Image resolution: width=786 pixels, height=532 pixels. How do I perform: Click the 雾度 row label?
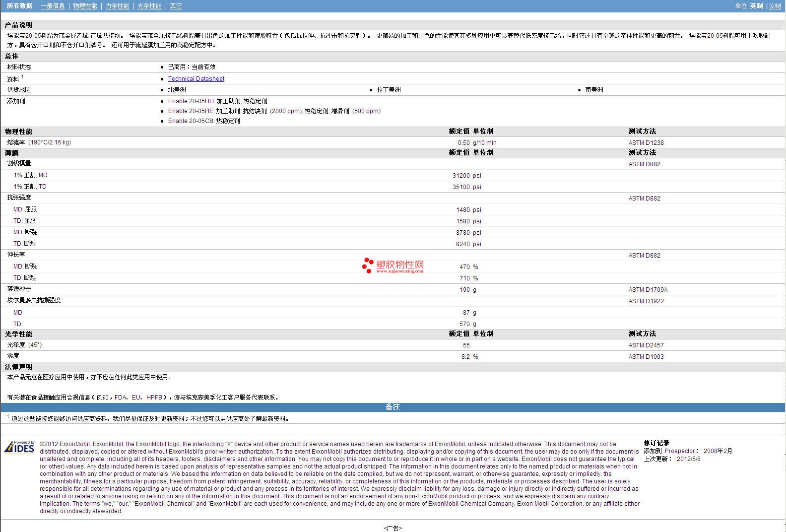tap(13, 356)
